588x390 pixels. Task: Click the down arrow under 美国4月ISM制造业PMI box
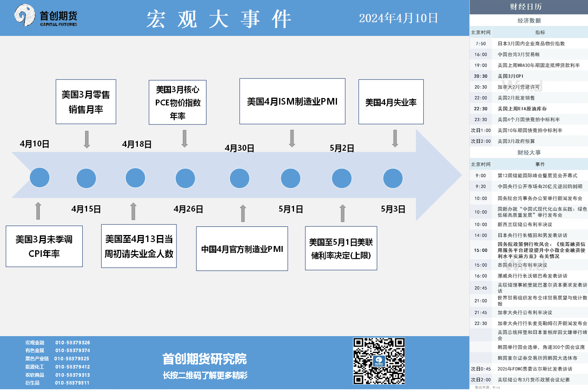click(292, 139)
